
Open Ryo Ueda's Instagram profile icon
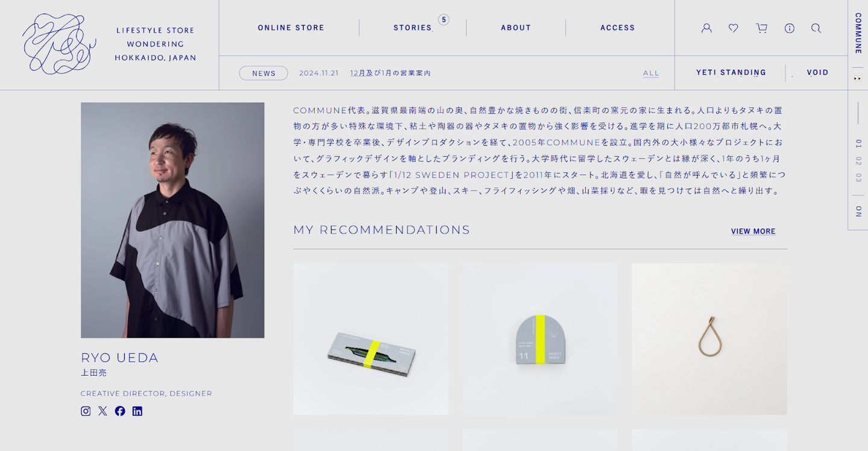[86, 411]
